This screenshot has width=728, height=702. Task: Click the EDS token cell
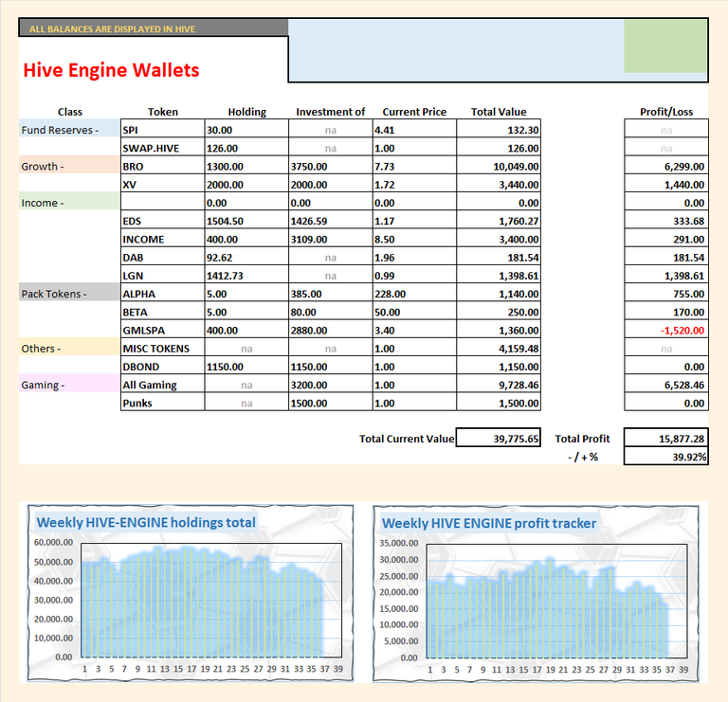[x=162, y=221]
